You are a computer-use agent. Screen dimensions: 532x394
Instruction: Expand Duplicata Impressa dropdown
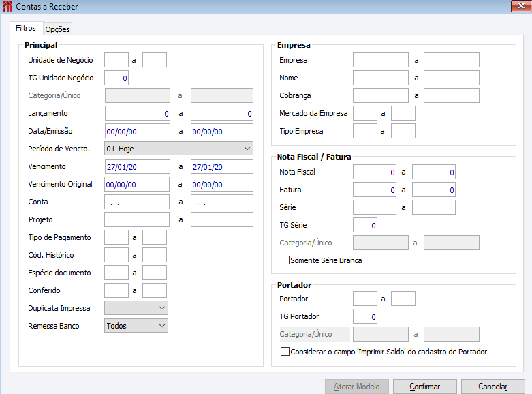click(x=136, y=308)
